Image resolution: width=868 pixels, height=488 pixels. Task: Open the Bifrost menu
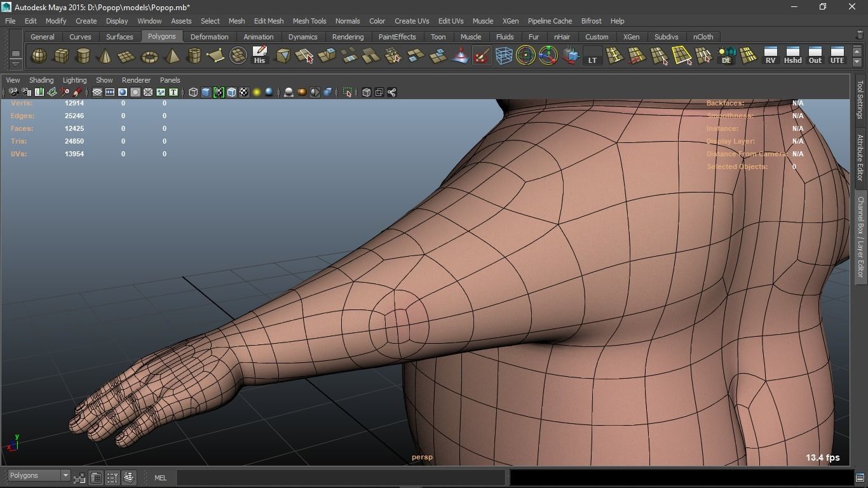(x=591, y=21)
